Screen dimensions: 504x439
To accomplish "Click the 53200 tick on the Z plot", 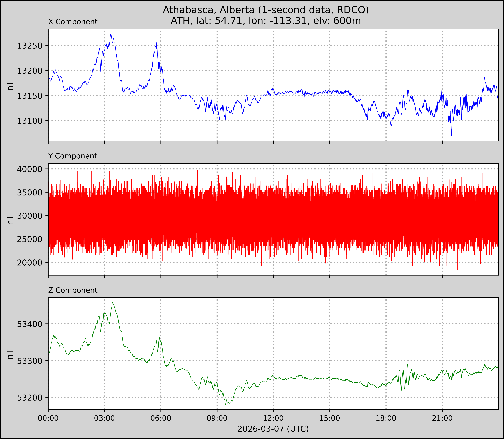I will coord(29,398).
